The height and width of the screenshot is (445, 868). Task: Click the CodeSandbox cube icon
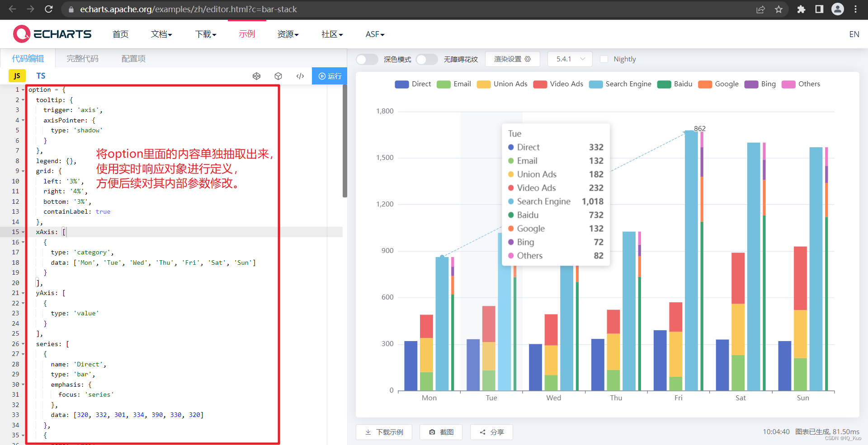point(278,76)
